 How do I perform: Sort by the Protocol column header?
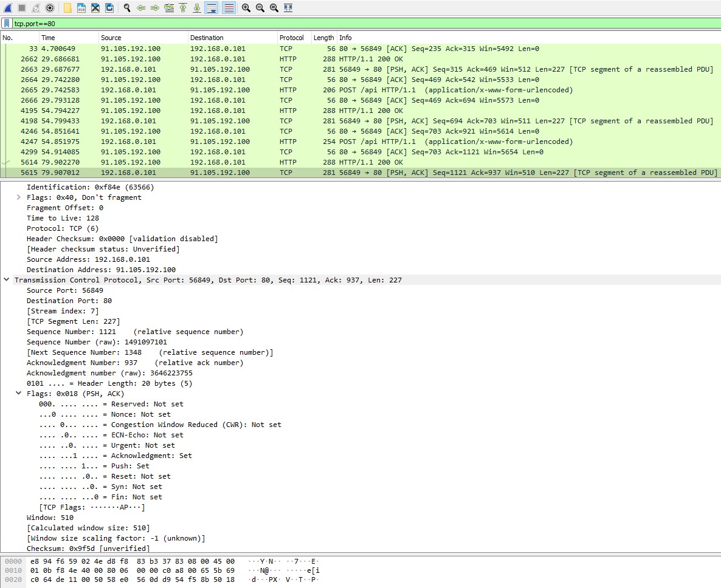click(x=294, y=38)
